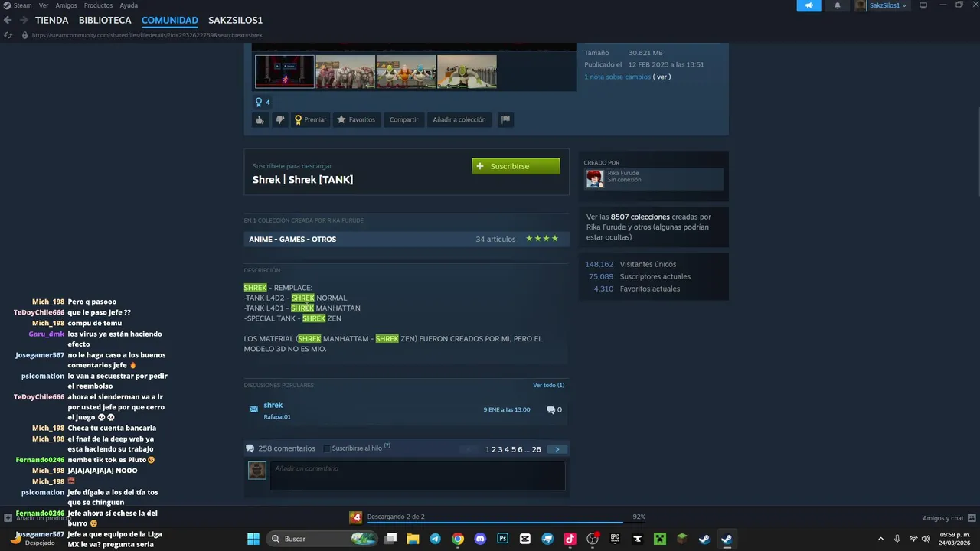Click the discussion reply count bubble icon

[x=550, y=409]
